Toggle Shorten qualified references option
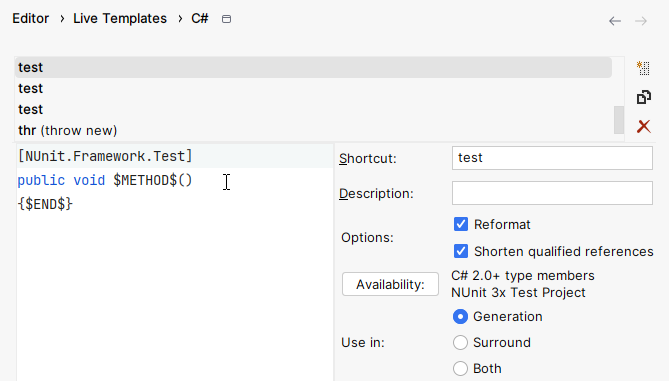Image resolution: width=669 pixels, height=381 pixels. (461, 251)
